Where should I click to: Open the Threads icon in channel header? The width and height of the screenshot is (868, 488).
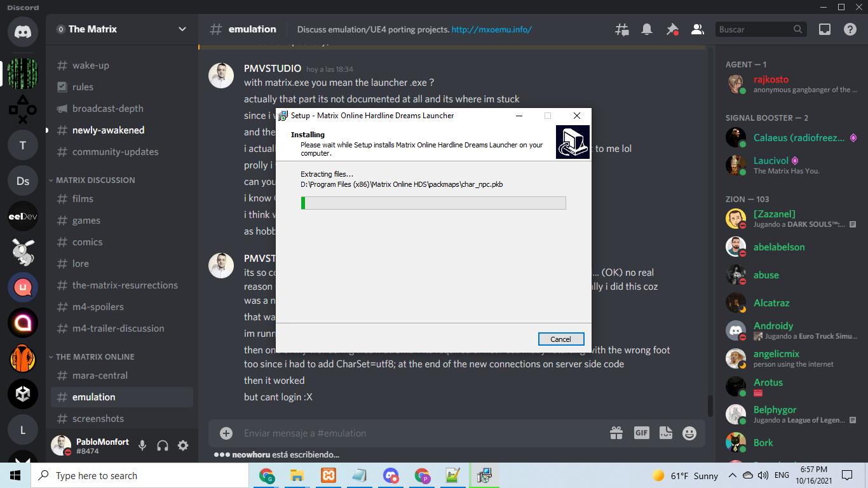(x=621, y=29)
